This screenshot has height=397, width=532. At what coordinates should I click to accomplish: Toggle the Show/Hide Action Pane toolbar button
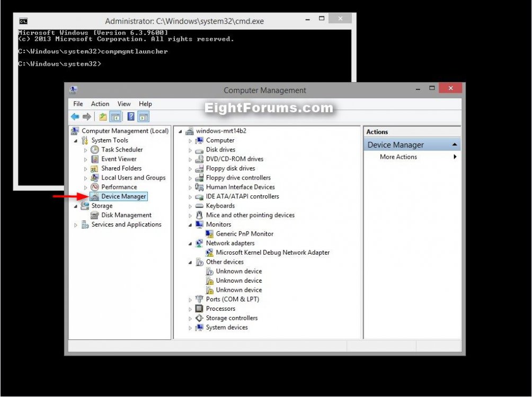(144, 117)
